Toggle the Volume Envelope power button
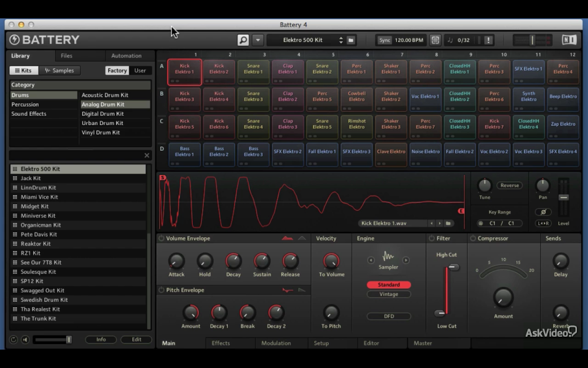The height and width of the screenshot is (368, 588). tap(161, 238)
